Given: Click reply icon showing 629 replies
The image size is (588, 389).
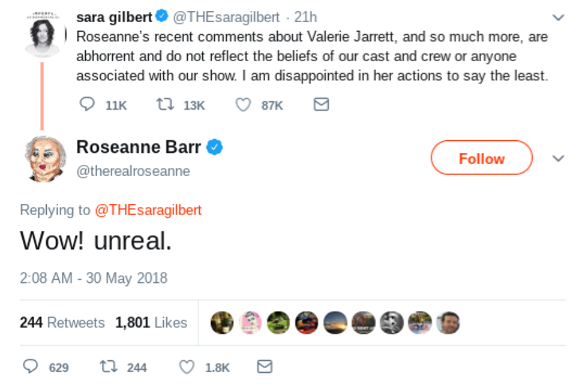Looking at the screenshot, I should [31, 367].
